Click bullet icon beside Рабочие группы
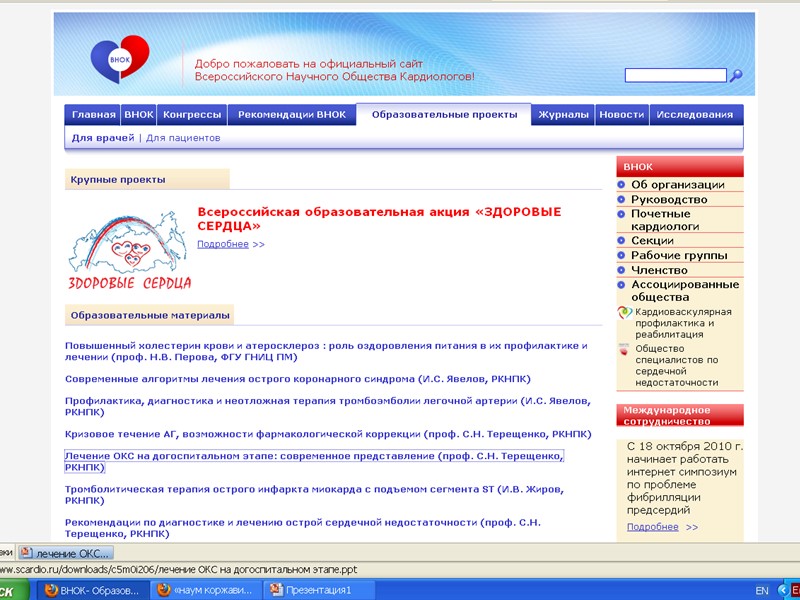Screen dimensions: 800x600 (621, 255)
